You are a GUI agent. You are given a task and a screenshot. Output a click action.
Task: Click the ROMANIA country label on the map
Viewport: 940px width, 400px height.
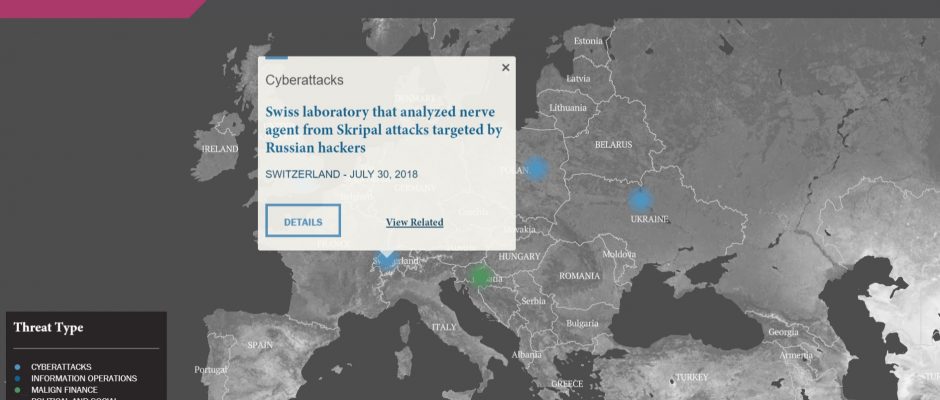[x=579, y=276]
